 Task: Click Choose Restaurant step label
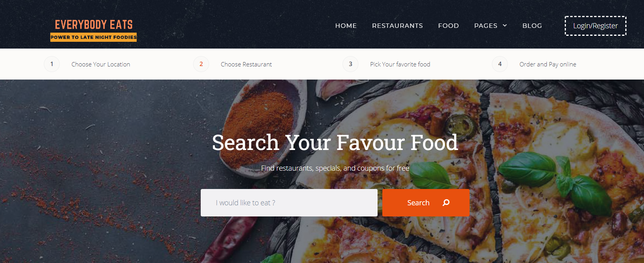tap(246, 64)
